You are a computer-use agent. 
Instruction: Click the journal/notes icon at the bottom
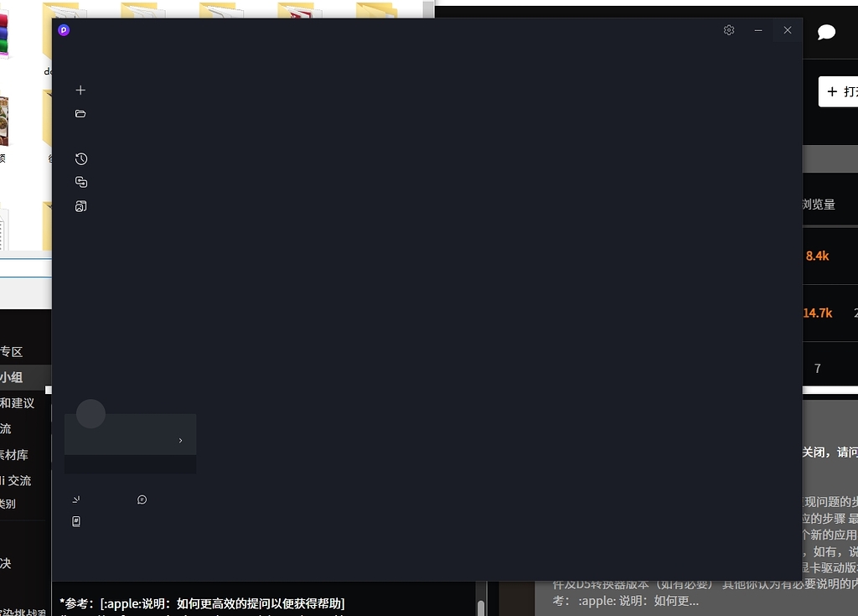coord(76,520)
